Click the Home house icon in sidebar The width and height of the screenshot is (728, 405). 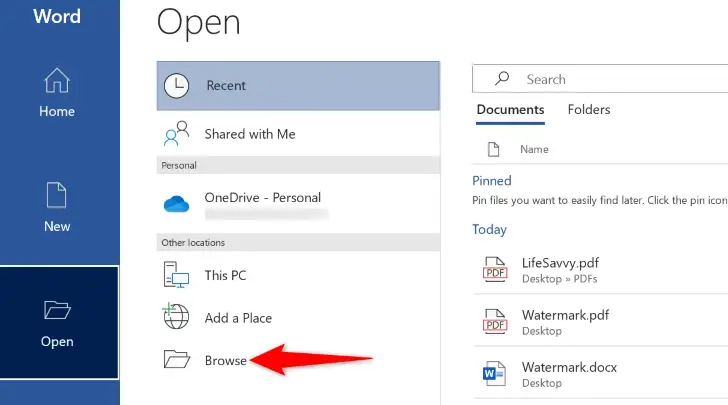(x=57, y=80)
